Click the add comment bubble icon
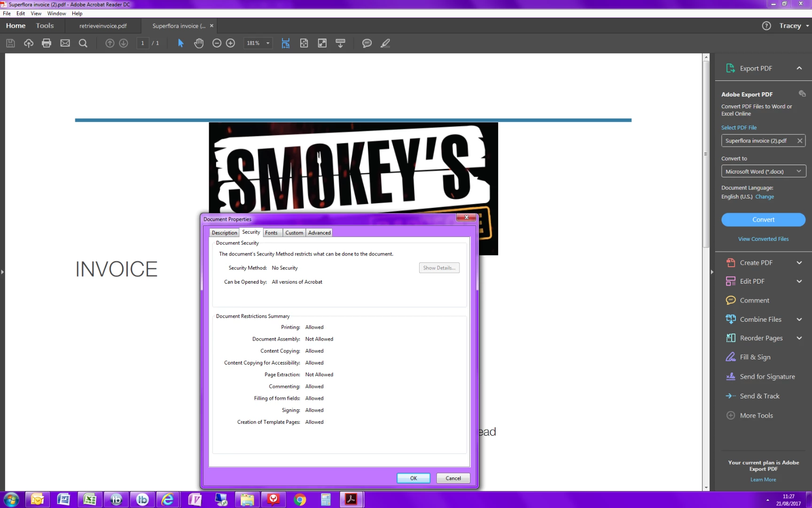 point(367,43)
